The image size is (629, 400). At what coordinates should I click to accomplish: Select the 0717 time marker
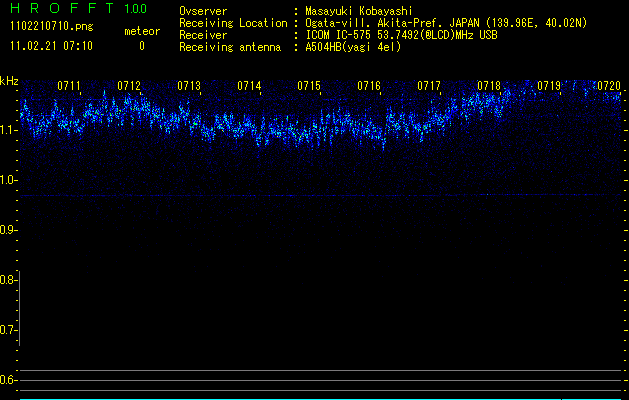[429, 86]
